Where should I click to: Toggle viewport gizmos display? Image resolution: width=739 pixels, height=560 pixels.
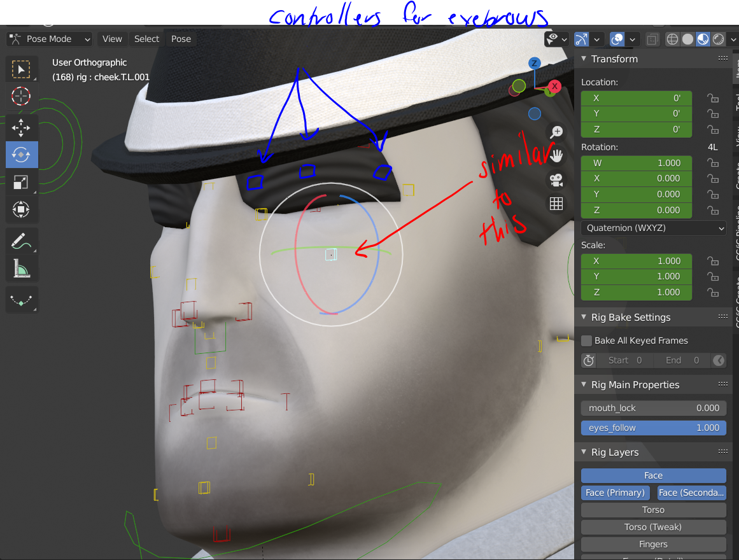pos(582,39)
